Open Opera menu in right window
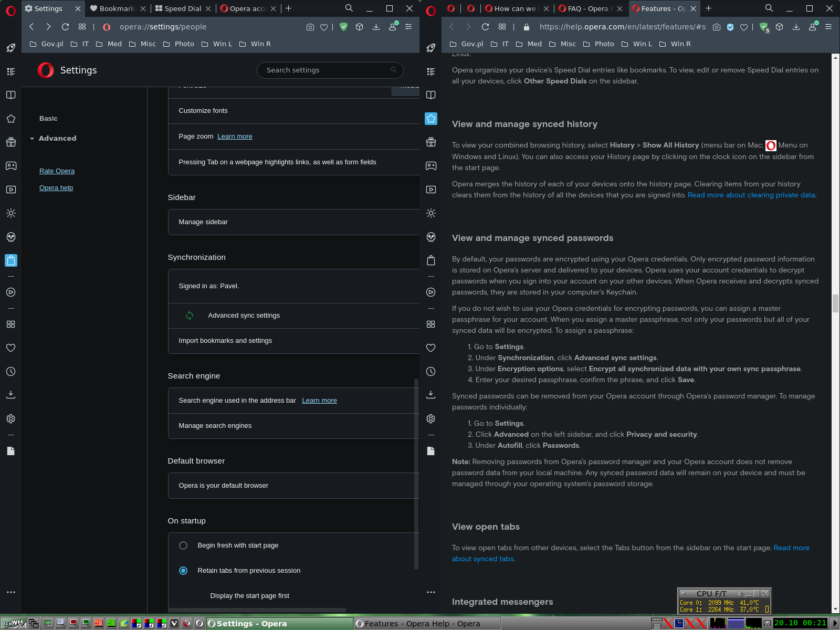This screenshot has width=840, height=630. coord(431,10)
